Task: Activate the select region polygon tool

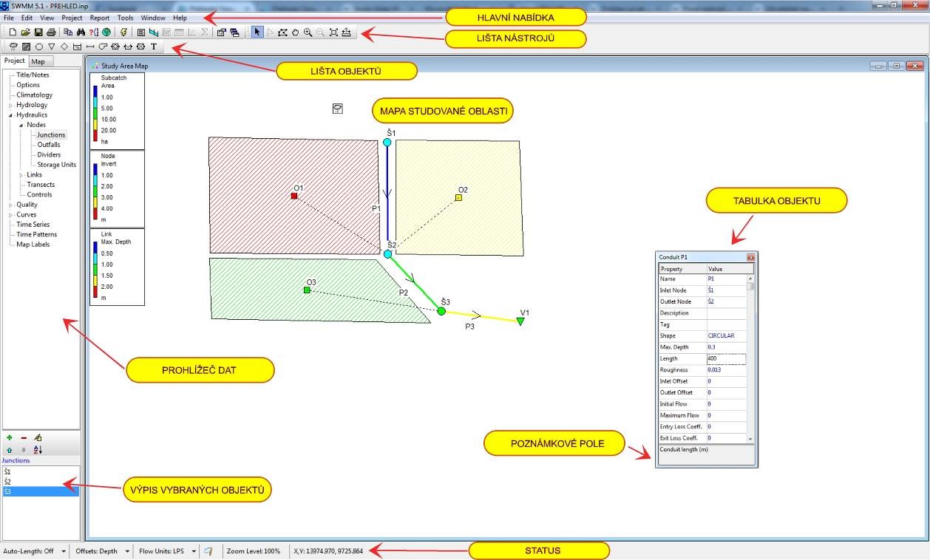Action: [282, 33]
